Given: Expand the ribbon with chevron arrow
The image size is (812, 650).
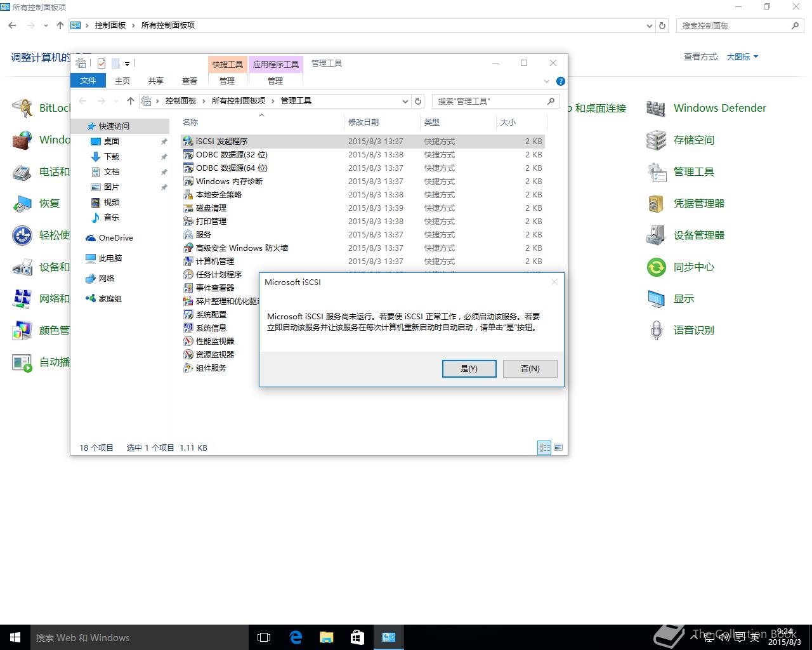Looking at the screenshot, I should coord(547,81).
